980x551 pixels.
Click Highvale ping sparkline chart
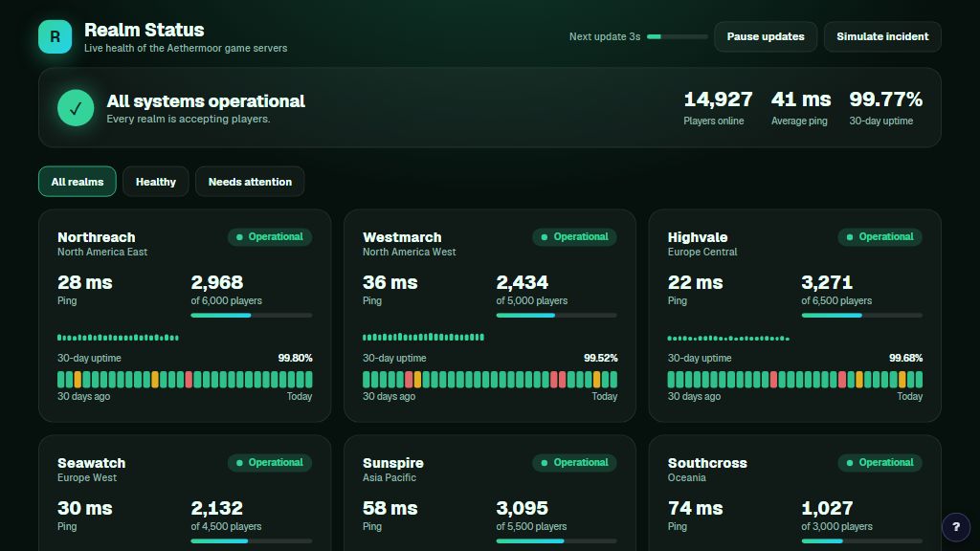tap(728, 338)
